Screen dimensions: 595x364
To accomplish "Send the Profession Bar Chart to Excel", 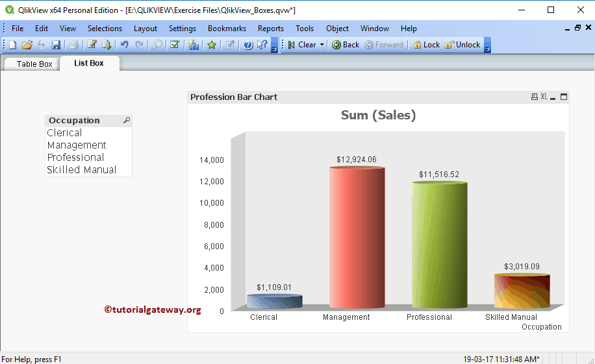I will 544,97.
